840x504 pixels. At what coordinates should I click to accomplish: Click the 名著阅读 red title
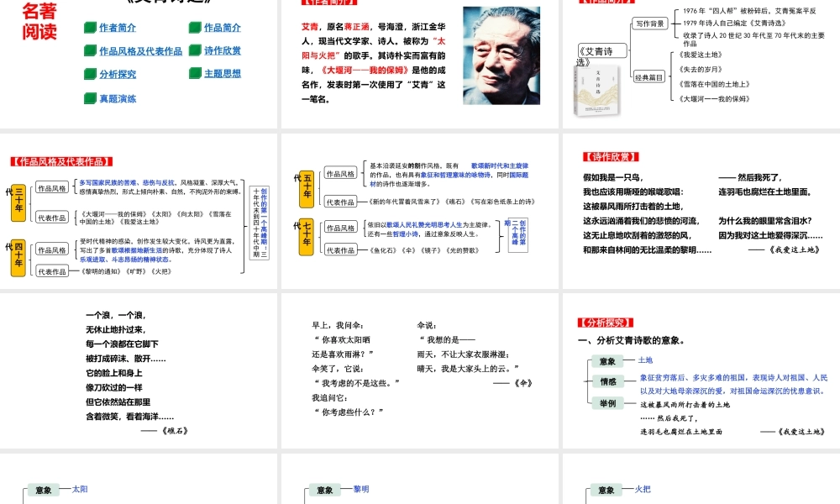39,20
